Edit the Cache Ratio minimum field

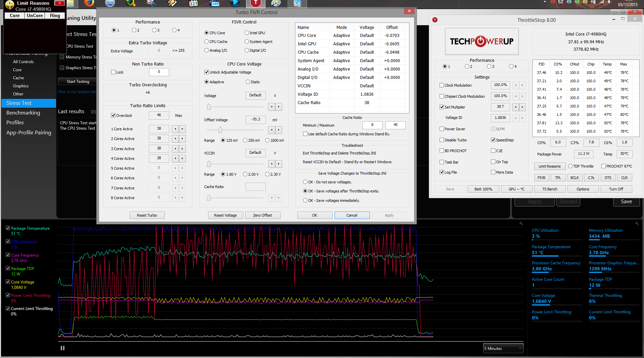click(372, 125)
